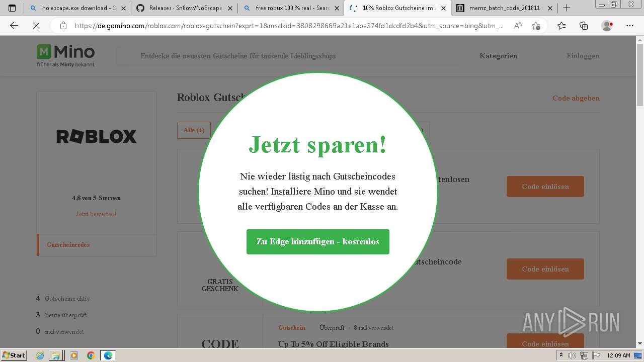Open Edge Settings and more menu

tap(630, 26)
